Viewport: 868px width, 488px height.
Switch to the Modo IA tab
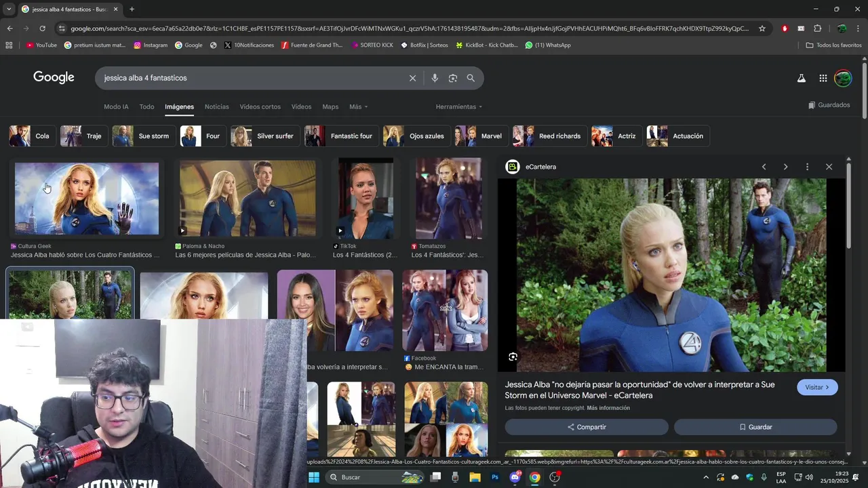[x=116, y=107]
